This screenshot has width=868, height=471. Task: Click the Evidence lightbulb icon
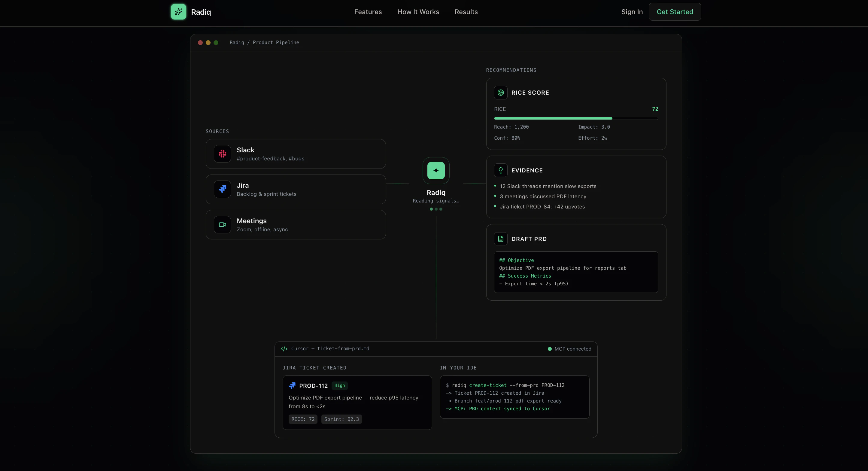click(x=501, y=171)
